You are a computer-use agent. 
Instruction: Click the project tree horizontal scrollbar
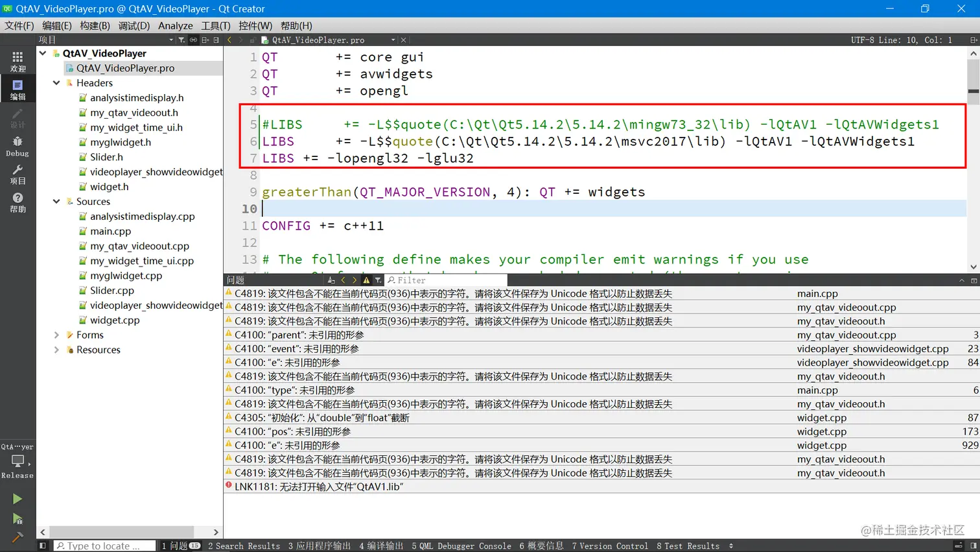pos(122,532)
